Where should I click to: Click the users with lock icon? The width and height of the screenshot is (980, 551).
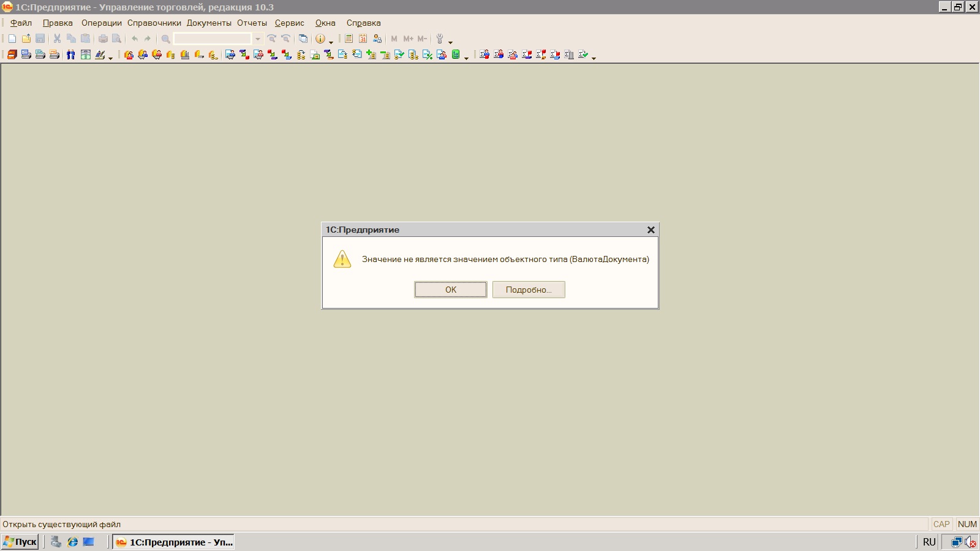click(377, 39)
